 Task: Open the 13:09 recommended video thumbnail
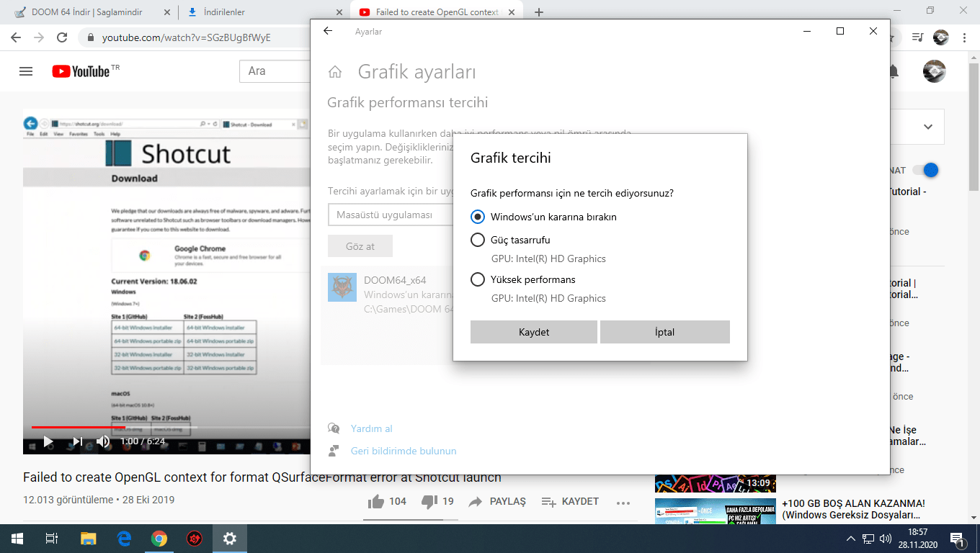coord(715,482)
